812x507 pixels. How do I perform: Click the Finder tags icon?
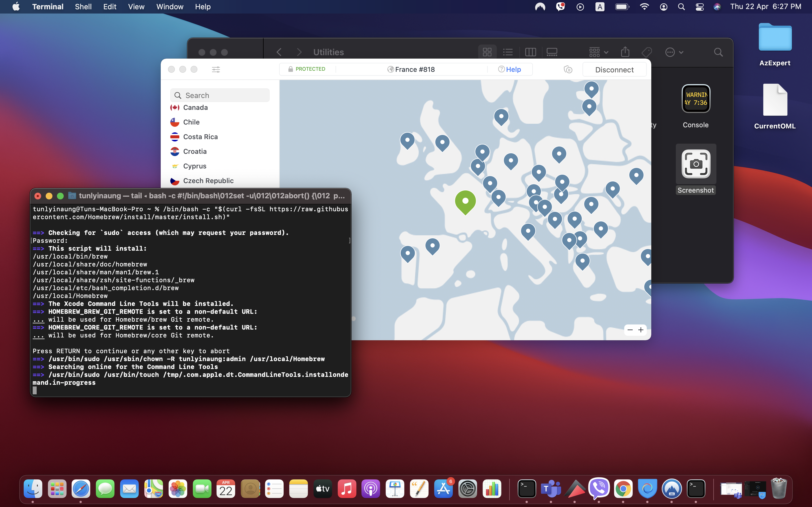point(646,52)
